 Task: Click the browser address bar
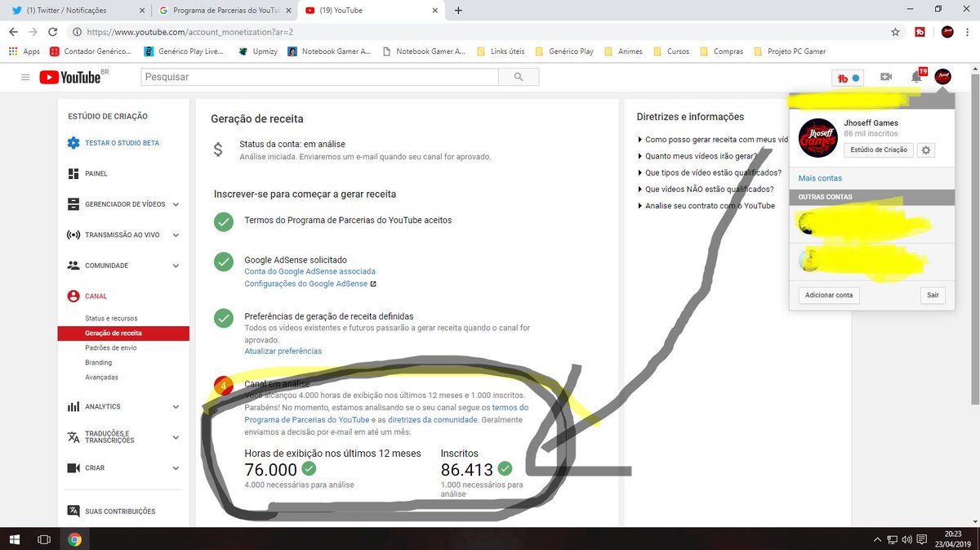pyautogui.click(x=482, y=32)
